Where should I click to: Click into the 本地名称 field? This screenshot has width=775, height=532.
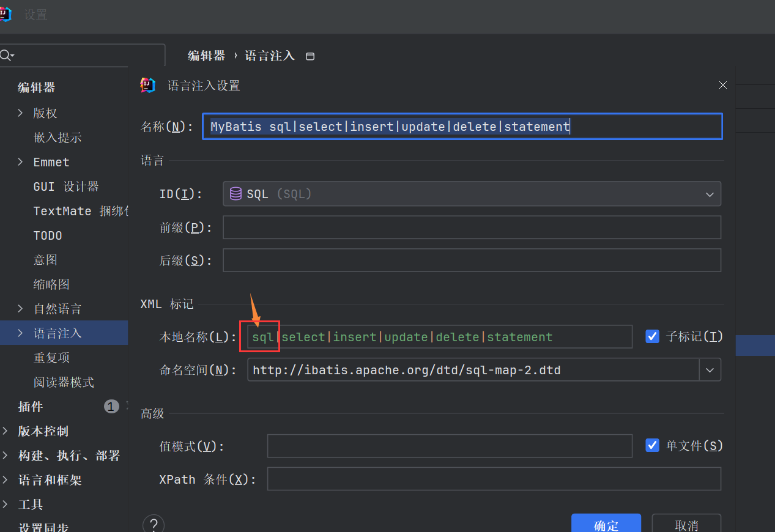(x=440, y=337)
